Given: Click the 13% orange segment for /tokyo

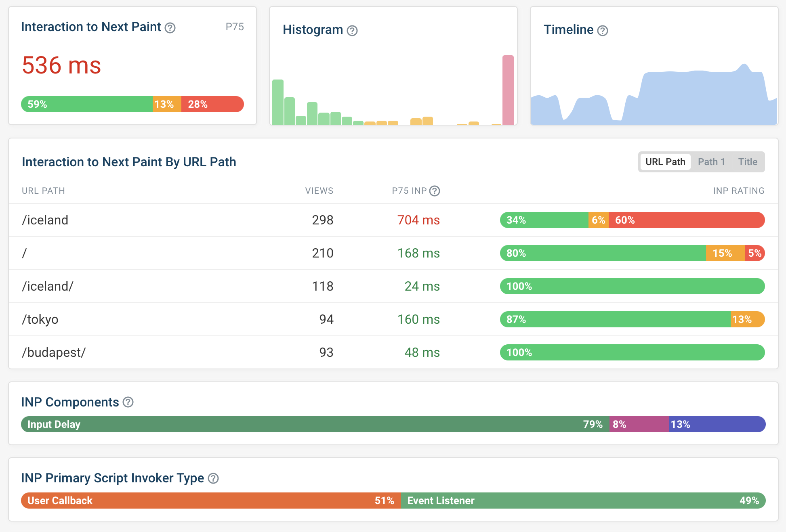Looking at the screenshot, I should [748, 319].
